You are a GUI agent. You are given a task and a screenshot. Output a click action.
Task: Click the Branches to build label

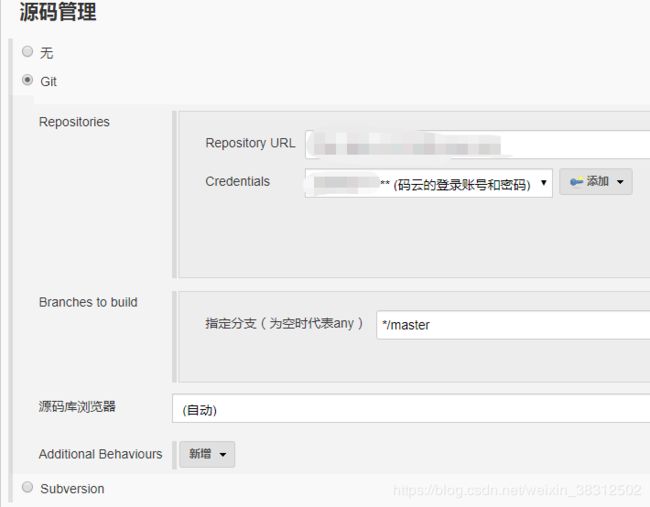(88, 302)
